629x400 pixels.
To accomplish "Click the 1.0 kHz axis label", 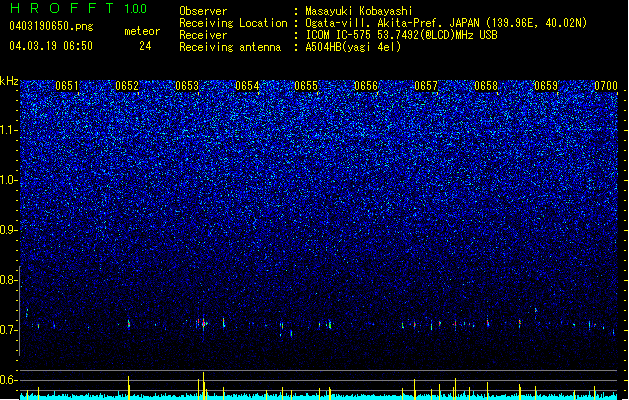I will coord(8,180).
